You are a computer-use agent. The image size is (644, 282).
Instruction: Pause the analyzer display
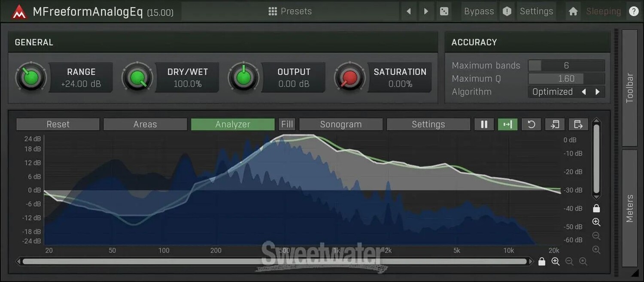[484, 124]
